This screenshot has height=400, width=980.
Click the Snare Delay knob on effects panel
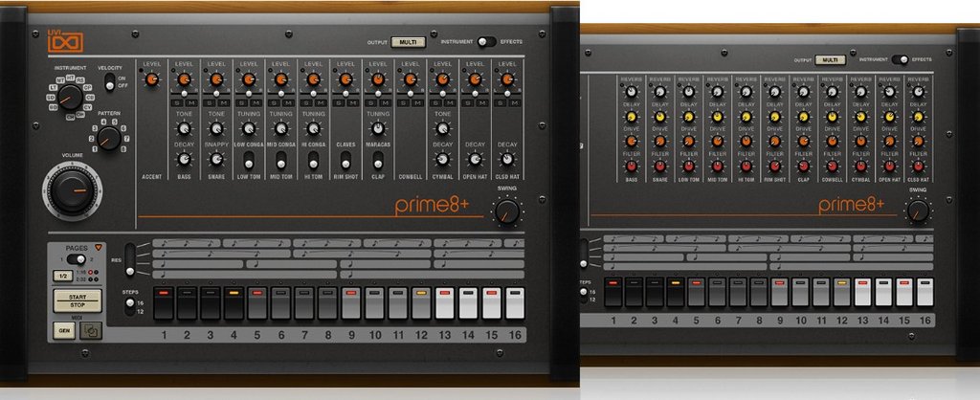660,116
